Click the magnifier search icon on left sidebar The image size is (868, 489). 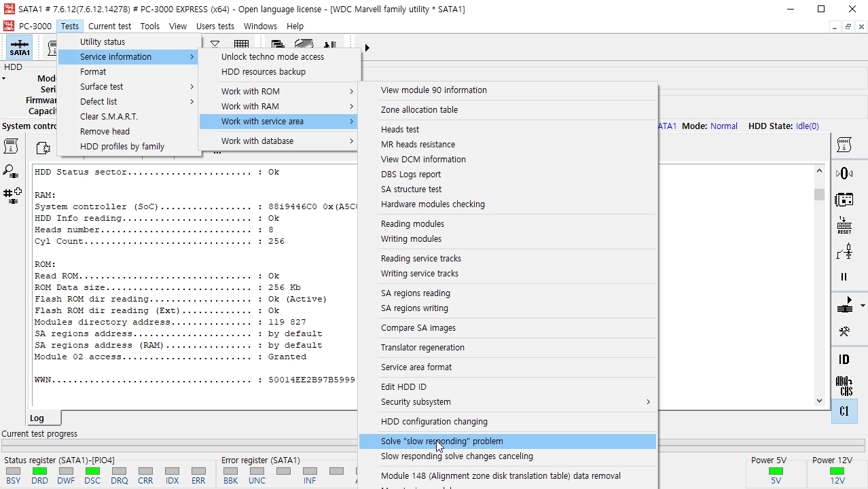tap(11, 171)
